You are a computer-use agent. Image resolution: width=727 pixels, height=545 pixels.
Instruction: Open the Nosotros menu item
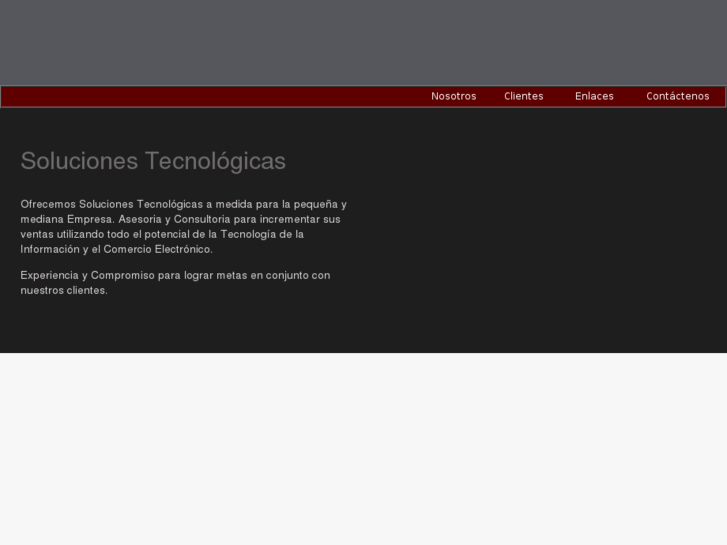click(453, 96)
